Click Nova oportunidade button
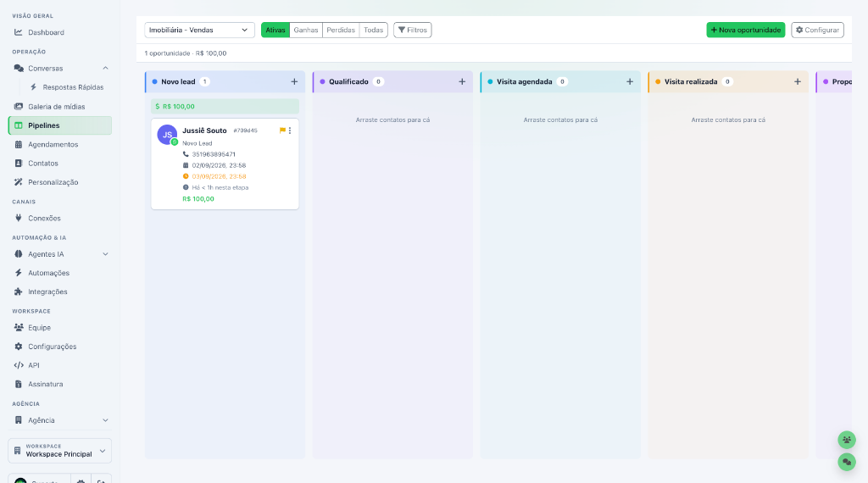The width and height of the screenshot is (868, 483). pos(745,30)
